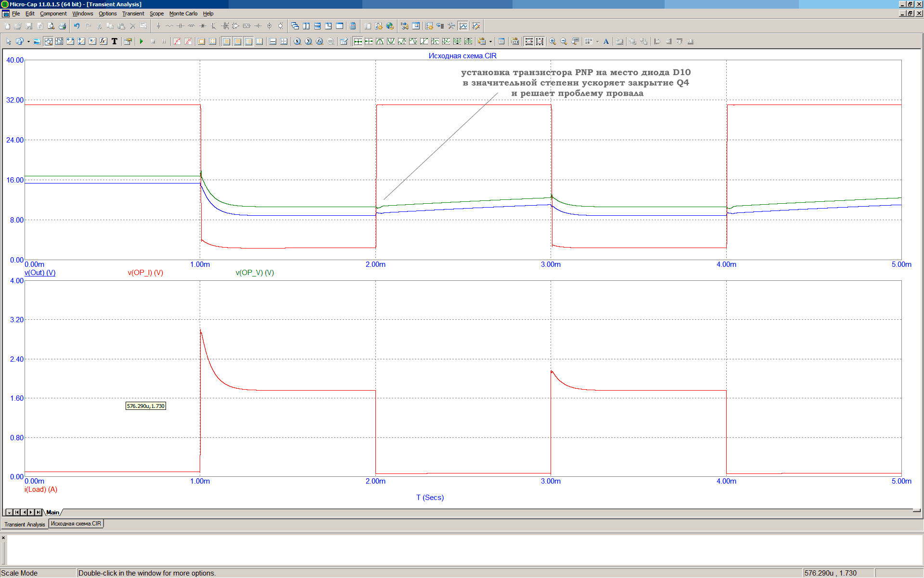Click the i(Load) (A) waveform label
The image size is (924, 578).
coord(41,489)
